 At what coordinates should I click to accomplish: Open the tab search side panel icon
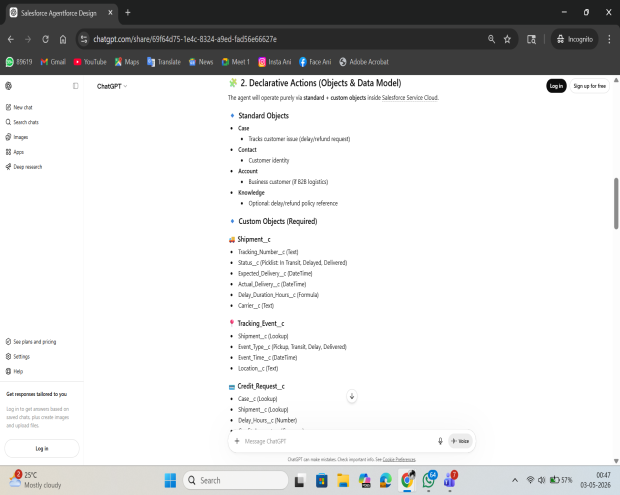531,39
